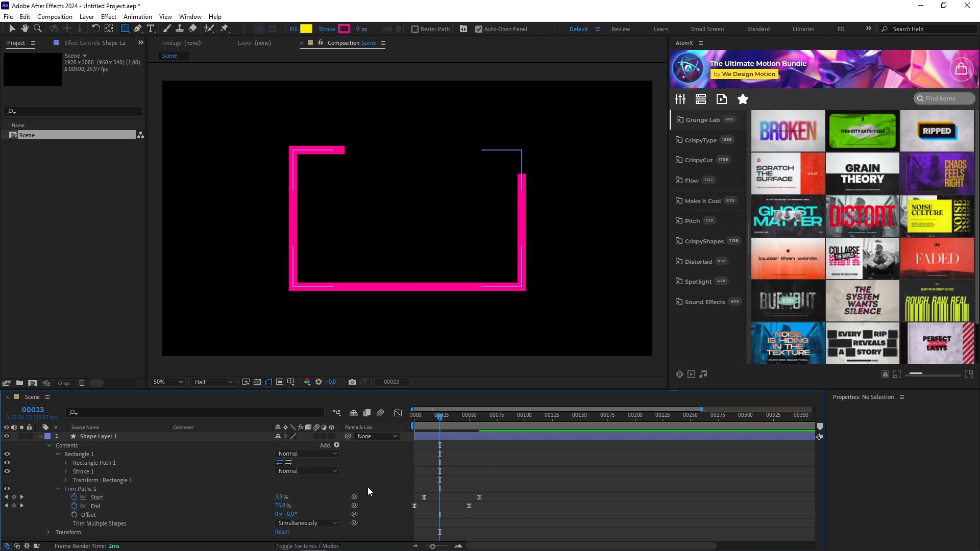This screenshot has width=980, height=551.
Task: Select the DISTORT preset thumbnail
Action: coord(862,216)
